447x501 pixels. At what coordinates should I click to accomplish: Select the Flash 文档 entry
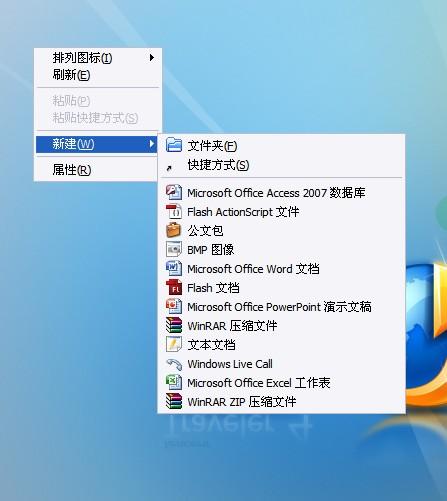pos(282,288)
